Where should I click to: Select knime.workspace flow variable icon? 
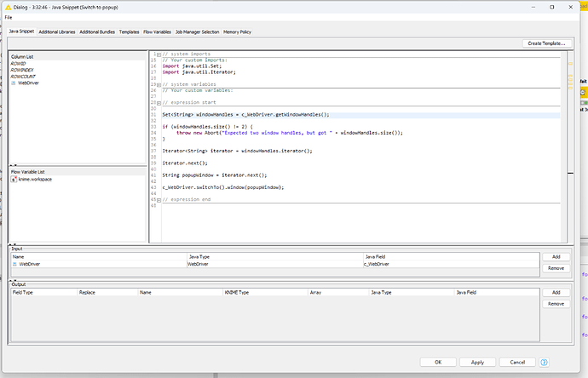14,180
